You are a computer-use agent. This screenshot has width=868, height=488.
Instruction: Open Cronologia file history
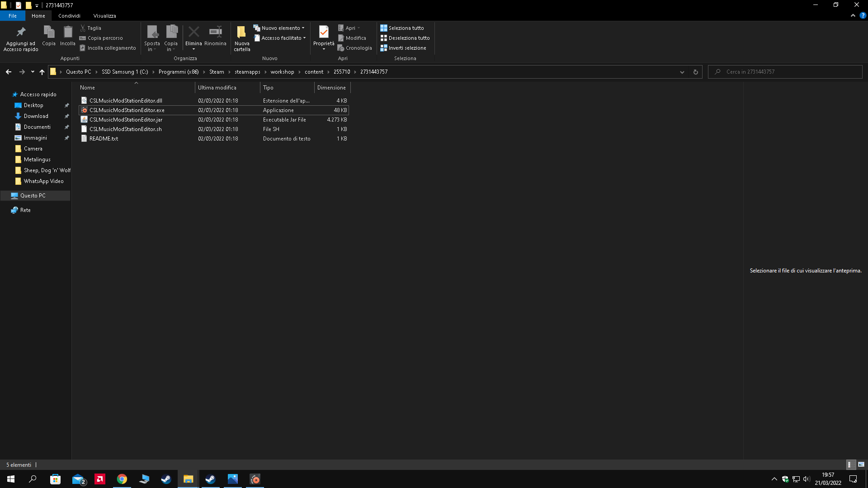pos(355,48)
